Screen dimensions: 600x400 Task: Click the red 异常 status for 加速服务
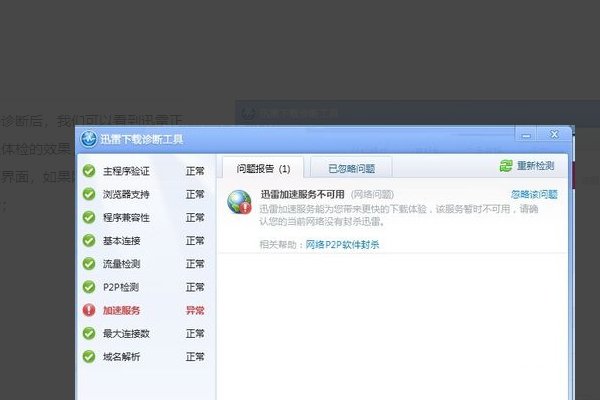coord(195,310)
